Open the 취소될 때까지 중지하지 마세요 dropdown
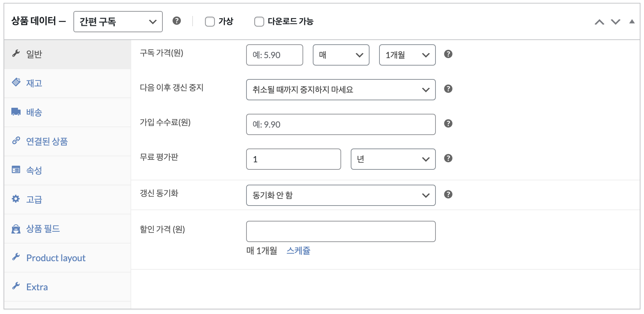 point(341,90)
